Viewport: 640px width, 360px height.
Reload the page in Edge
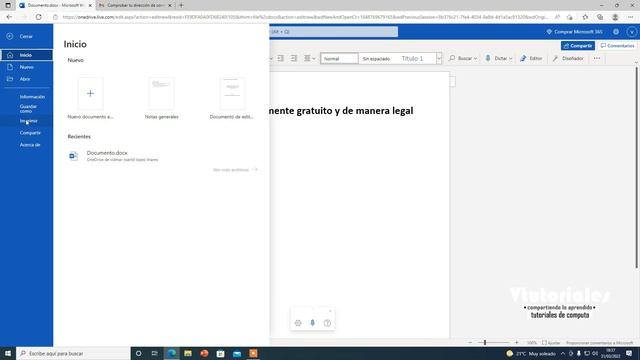coord(38,17)
